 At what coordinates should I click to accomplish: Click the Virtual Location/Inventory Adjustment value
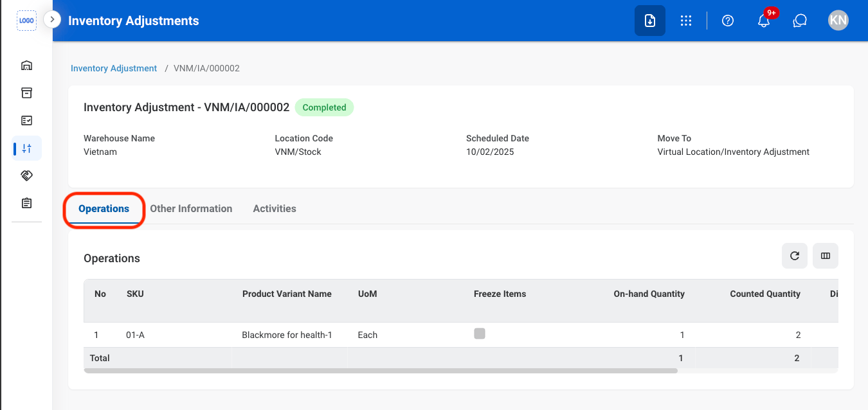733,152
